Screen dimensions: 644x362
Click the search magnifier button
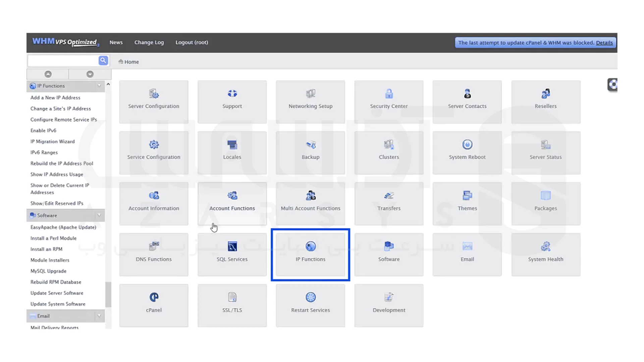[x=103, y=61]
